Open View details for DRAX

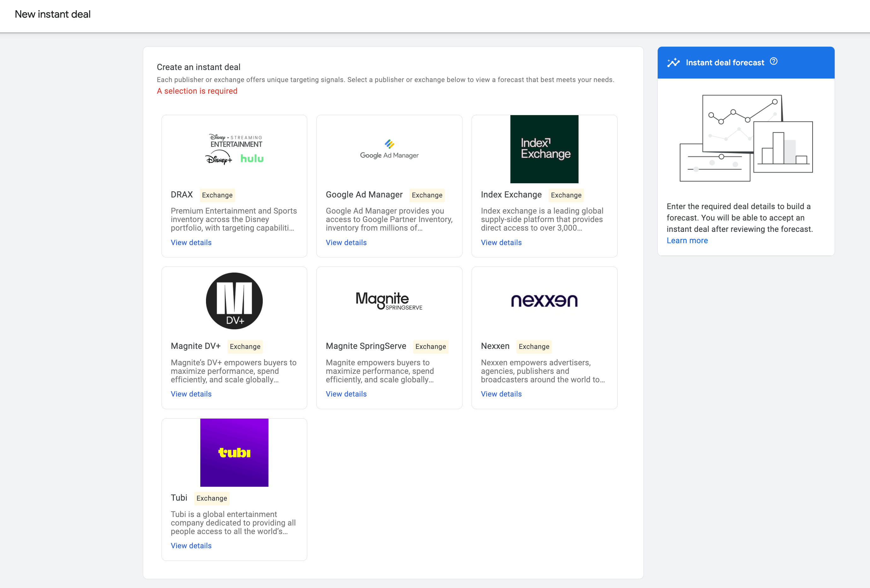(x=191, y=243)
